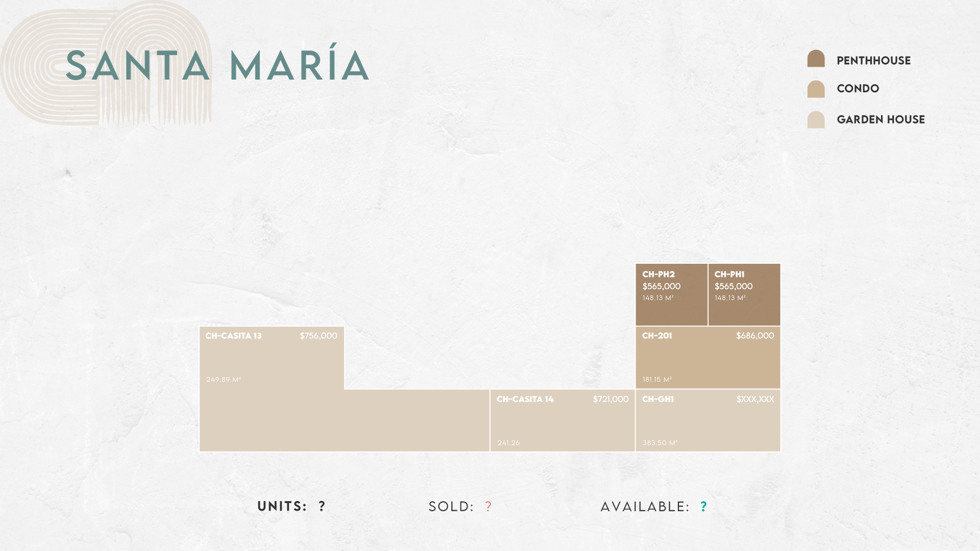Select the CH-GH1 garden house block
The height and width of the screenshot is (551, 980).
pyautogui.click(x=708, y=421)
